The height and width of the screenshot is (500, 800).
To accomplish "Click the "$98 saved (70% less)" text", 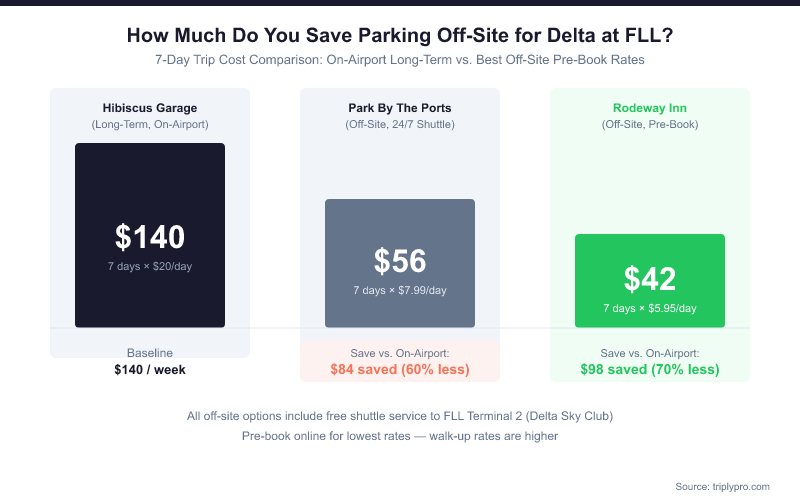I will 650,370.
